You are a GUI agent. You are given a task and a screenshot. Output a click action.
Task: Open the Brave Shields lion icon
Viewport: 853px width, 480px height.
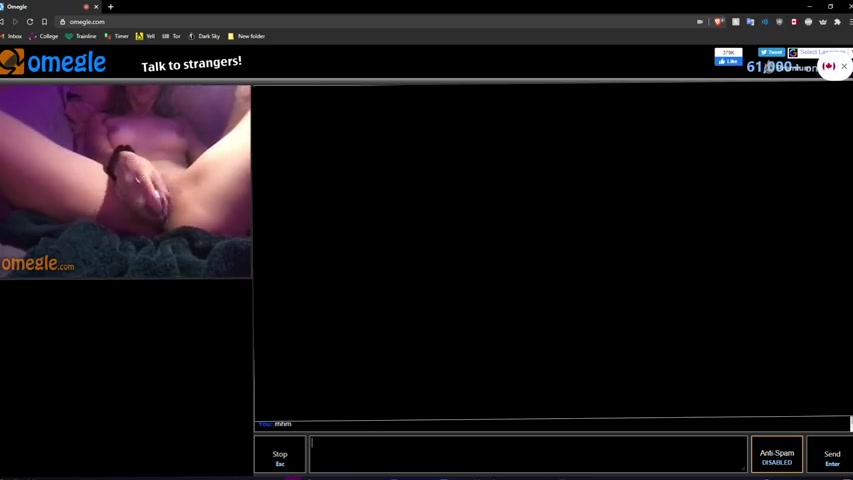coord(719,22)
